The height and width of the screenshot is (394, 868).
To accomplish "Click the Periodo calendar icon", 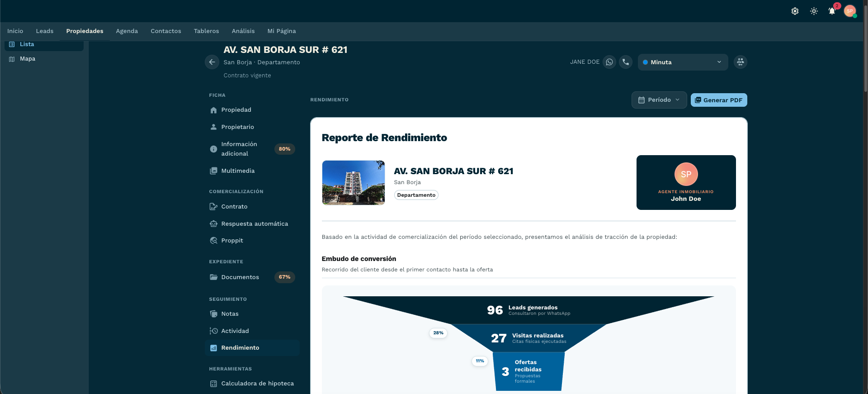I will [x=641, y=100].
